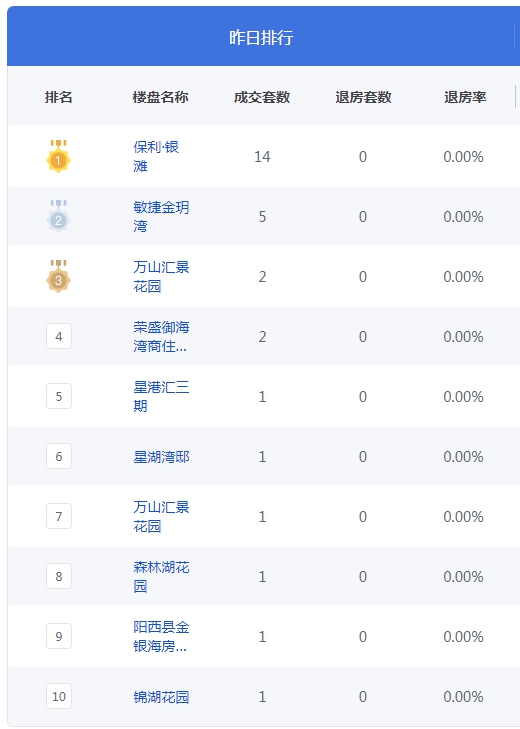Open 万山汇景花园 link in rank 3 row
Image resolution: width=520 pixels, height=729 pixels.
161,276
